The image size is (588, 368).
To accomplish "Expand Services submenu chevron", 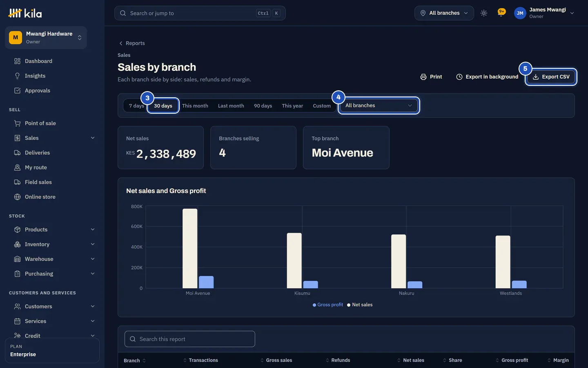I will tap(93, 321).
